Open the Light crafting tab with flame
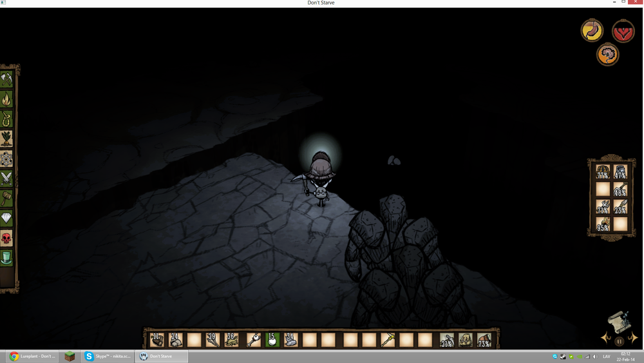The image size is (644, 363). point(6,99)
